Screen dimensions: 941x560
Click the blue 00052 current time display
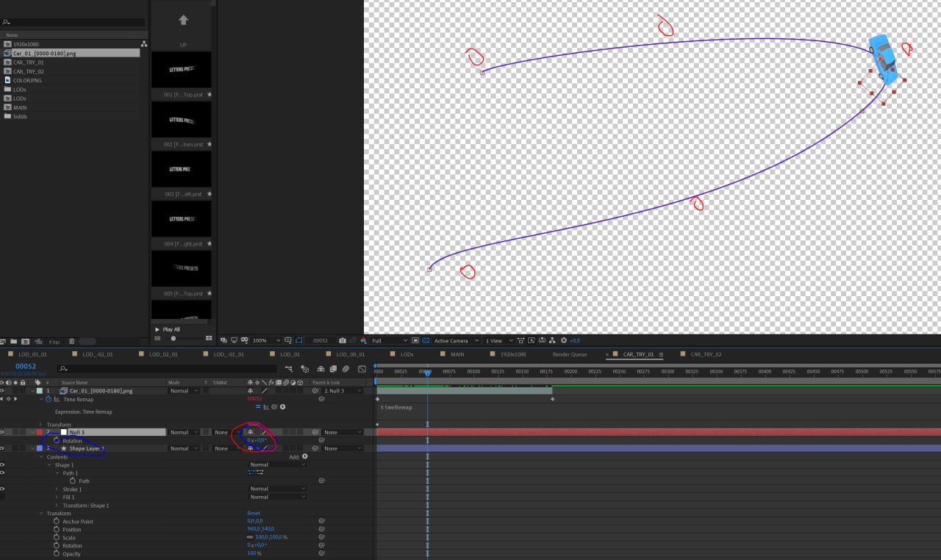pyautogui.click(x=26, y=366)
